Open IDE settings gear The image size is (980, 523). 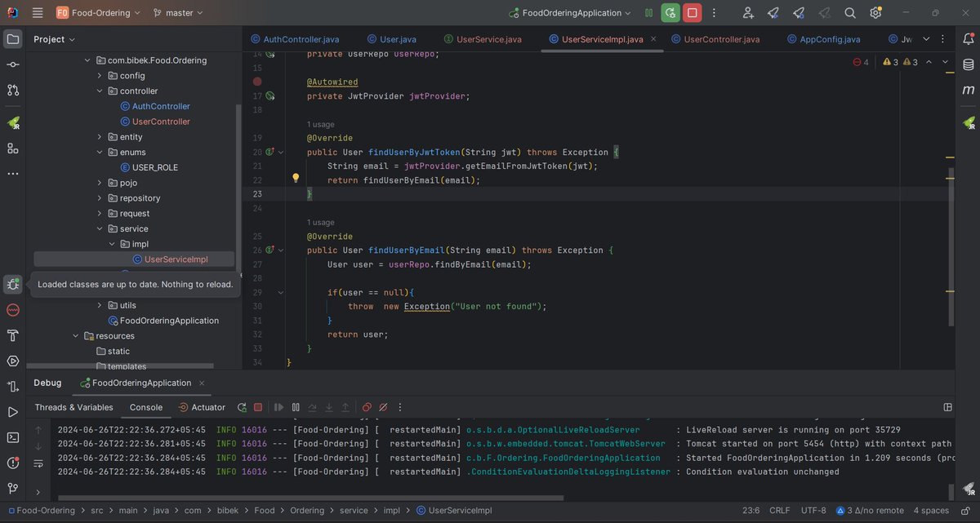click(875, 13)
